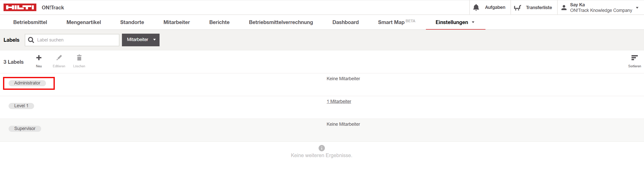This screenshot has width=644, height=170.
Task: Open the 1 Mitarbeiter link
Action: coord(339,101)
